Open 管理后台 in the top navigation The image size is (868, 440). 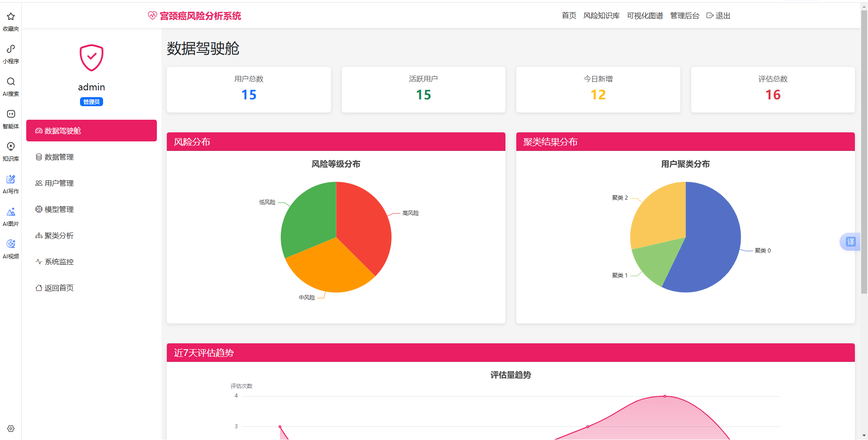point(684,16)
